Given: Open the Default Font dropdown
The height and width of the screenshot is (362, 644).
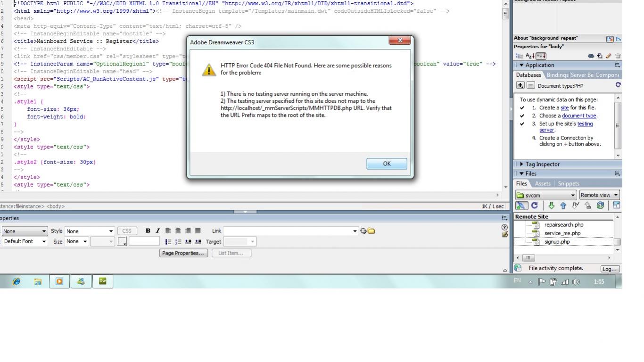Looking at the screenshot, I should [25, 241].
